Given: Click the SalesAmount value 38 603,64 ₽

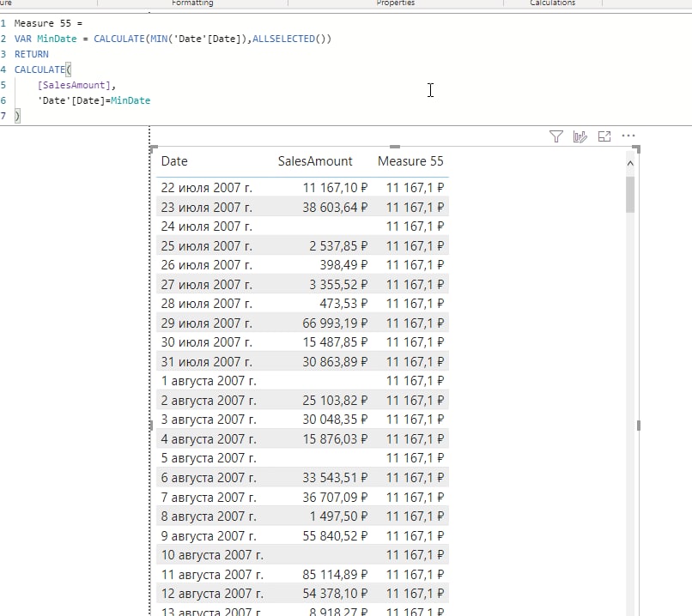Looking at the screenshot, I should (335, 208).
